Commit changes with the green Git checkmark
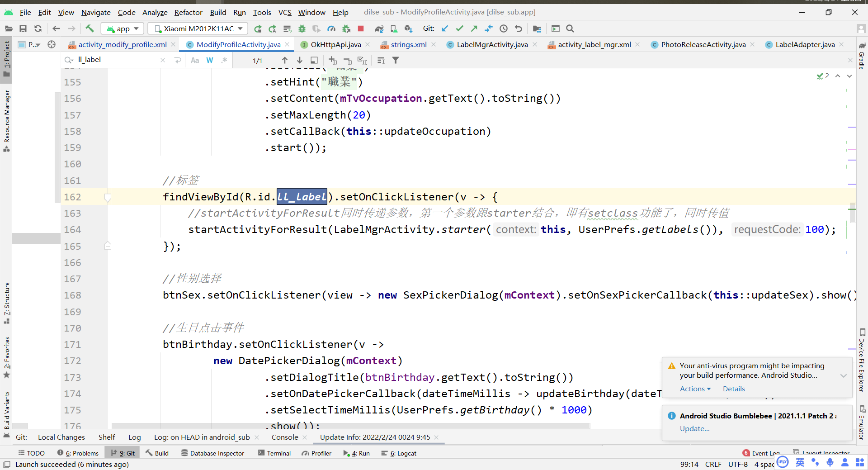Viewport: 868px width, 470px height. click(460, 28)
